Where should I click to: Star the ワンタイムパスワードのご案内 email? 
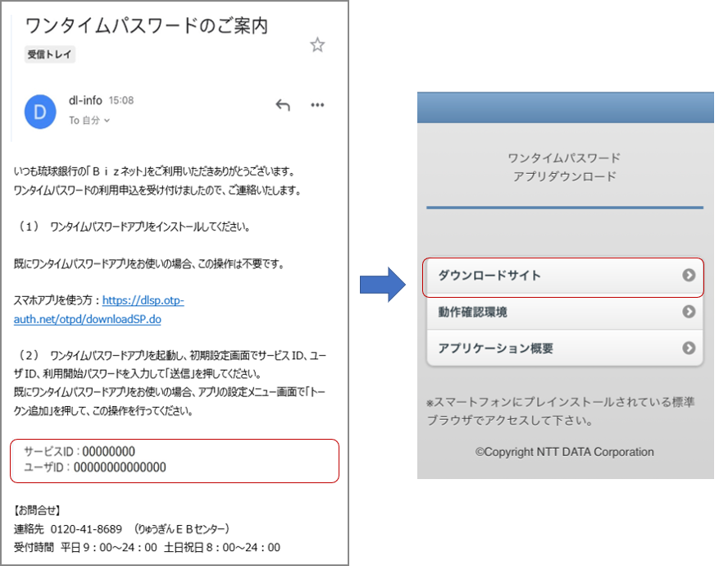[x=317, y=45]
